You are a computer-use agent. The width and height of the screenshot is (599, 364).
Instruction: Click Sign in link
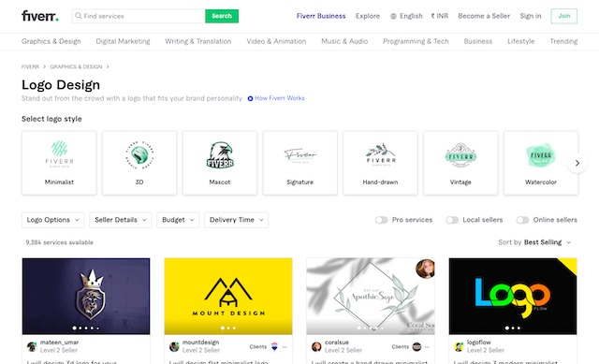[x=531, y=16]
